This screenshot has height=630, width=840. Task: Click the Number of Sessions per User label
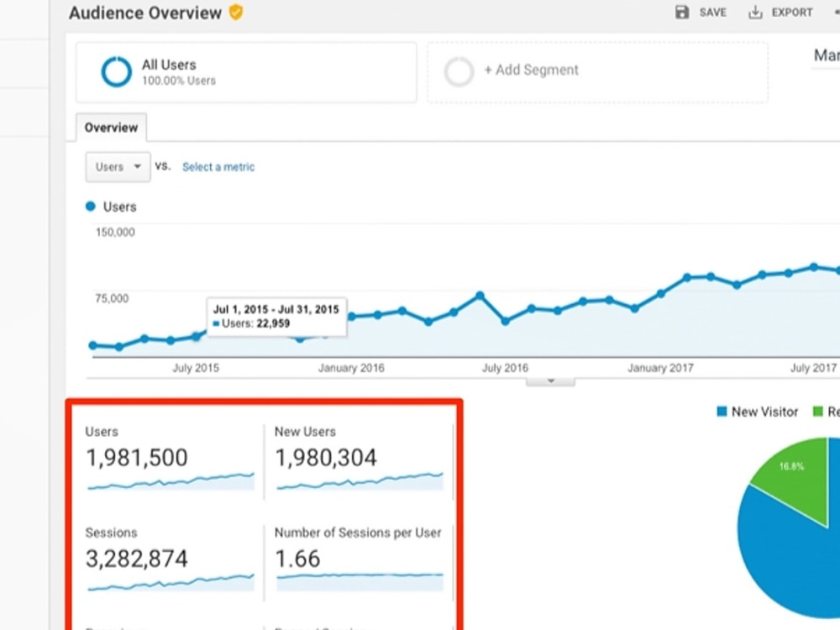[x=358, y=533]
